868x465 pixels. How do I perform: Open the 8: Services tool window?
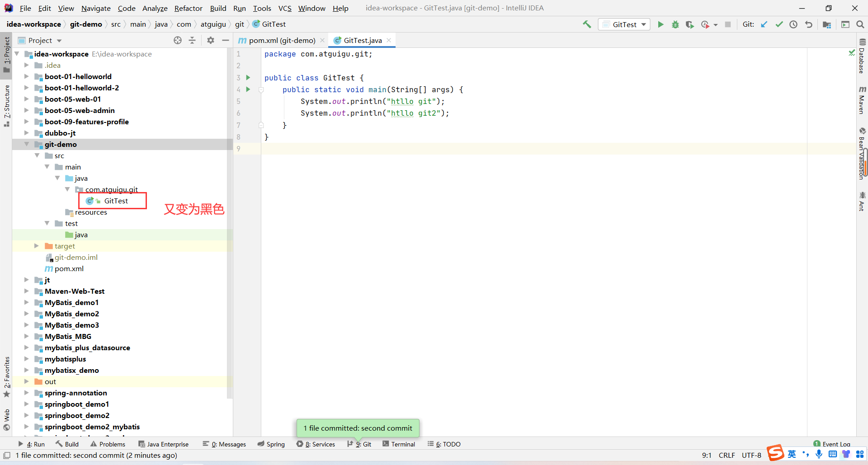[x=316, y=444]
